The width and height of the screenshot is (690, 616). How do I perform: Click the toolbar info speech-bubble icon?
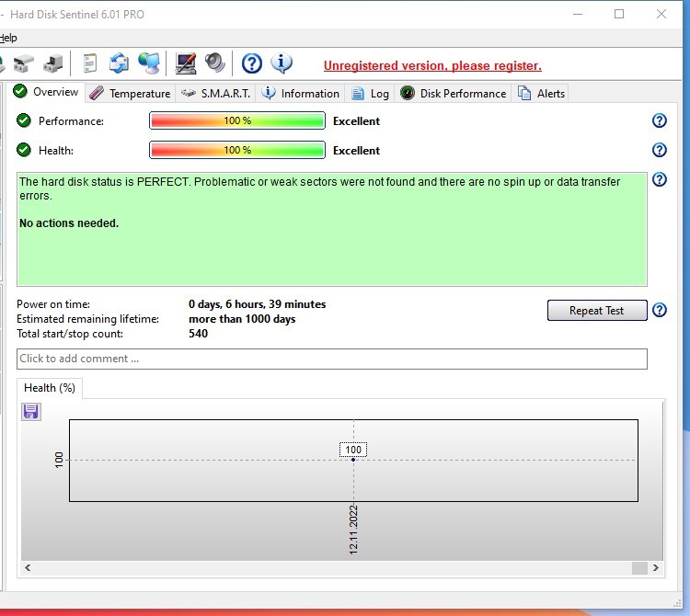click(282, 63)
